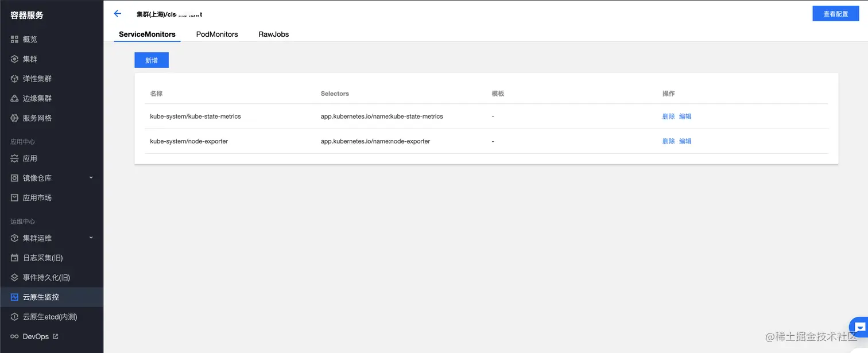The width and height of the screenshot is (868, 353).
Task: Delete kube-system/kube-state-metrics via 删除 link
Action: (x=668, y=117)
